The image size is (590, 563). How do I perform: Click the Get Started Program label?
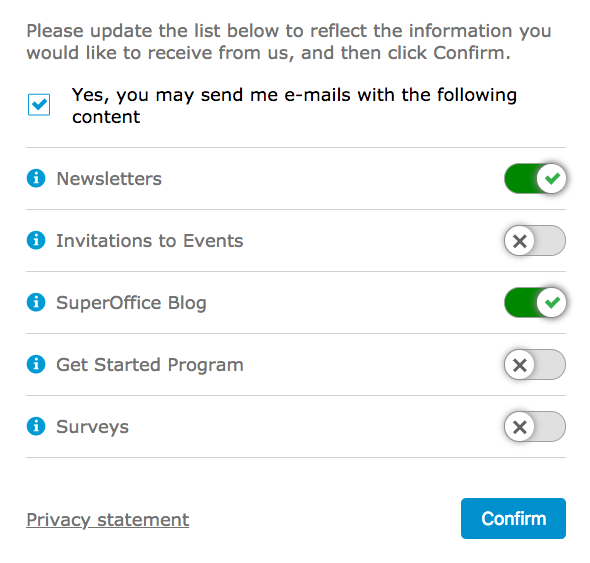point(150,365)
